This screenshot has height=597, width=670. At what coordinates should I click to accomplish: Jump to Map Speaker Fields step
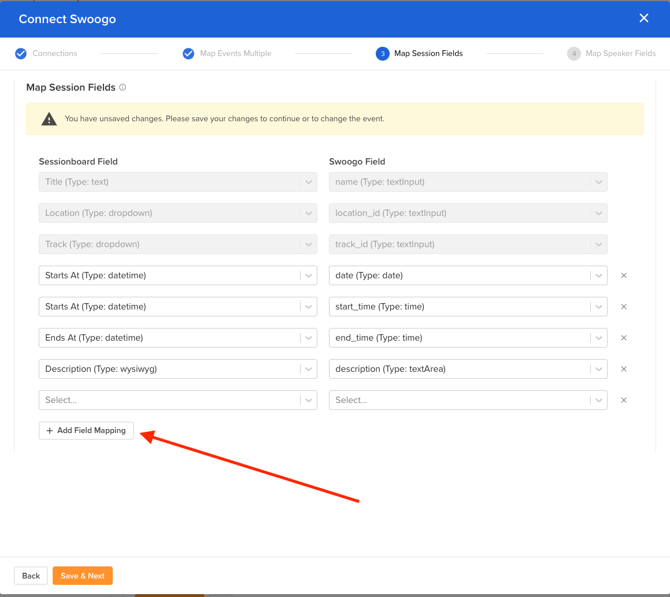point(620,53)
